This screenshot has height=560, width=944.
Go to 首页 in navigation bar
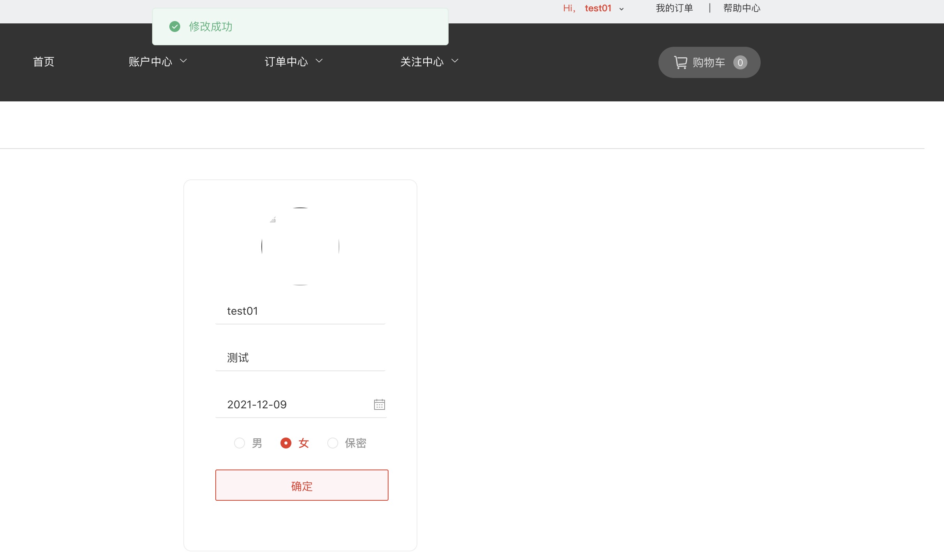pyautogui.click(x=43, y=62)
